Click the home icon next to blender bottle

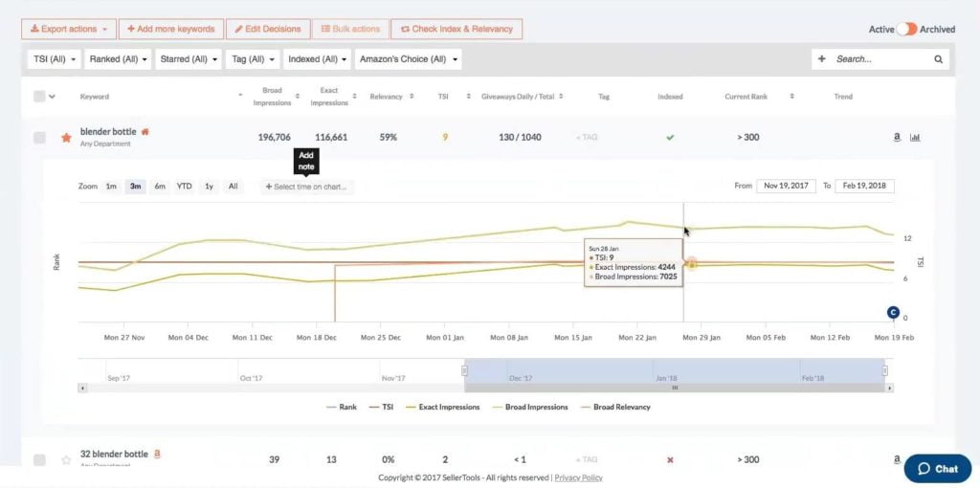(145, 132)
